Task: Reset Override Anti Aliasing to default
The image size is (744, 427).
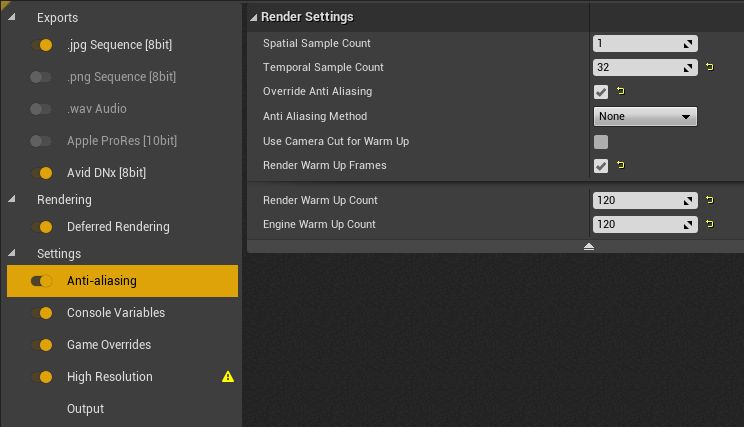Action: click(x=621, y=91)
